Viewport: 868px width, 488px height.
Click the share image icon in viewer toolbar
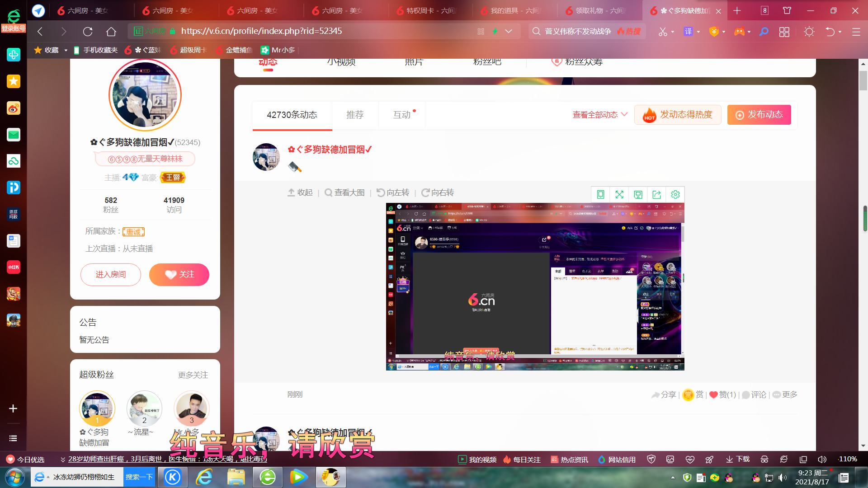click(656, 194)
